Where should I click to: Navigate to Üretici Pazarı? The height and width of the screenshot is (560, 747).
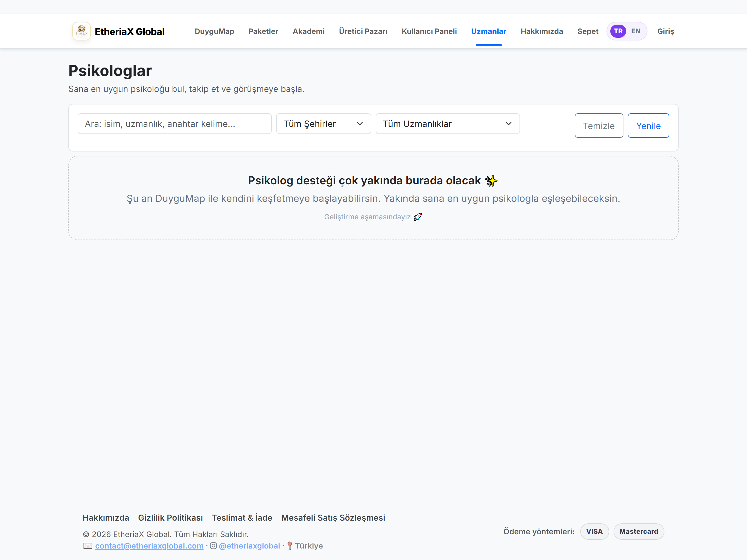(x=363, y=31)
